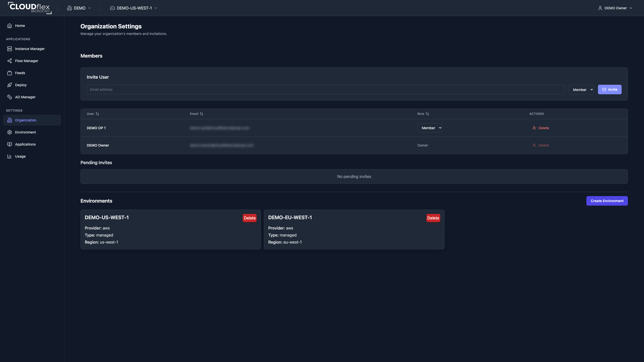Click Create Environment button
This screenshot has width=644, height=362.
[x=607, y=201]
